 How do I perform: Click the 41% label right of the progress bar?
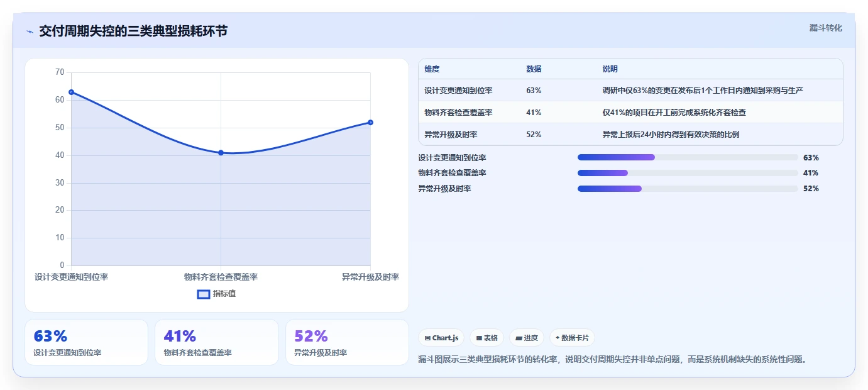811,173
